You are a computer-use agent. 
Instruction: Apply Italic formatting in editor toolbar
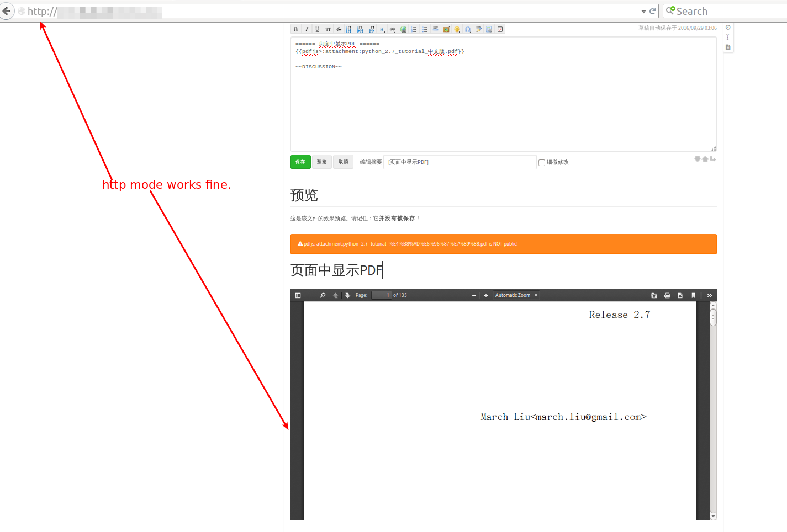(307, 29)
